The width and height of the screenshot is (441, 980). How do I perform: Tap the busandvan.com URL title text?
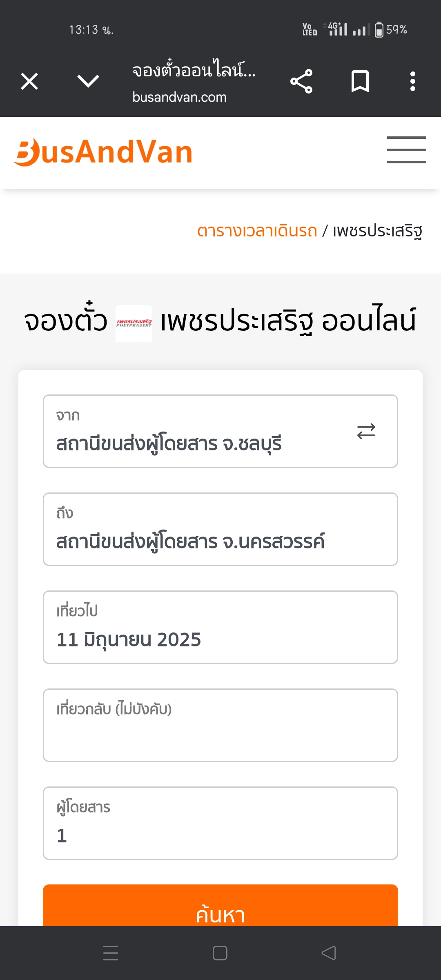(x=179, y=97)
